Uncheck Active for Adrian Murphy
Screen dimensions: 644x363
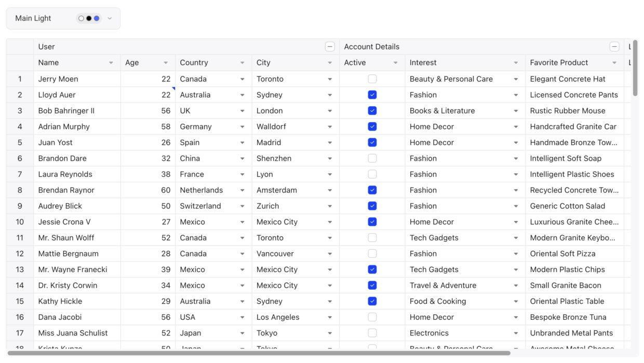click(x=372, y=126)
